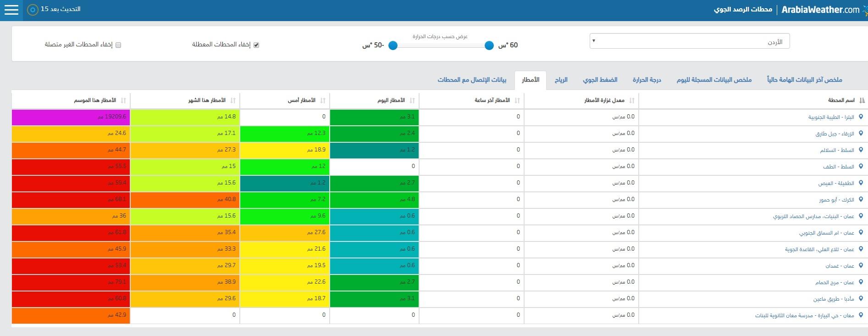Image resolution: width=868 pixels, height=336 pixels.
Task: Toggle إخفاء المحطات المعطلة checkbox
Action: click(256, 45)
